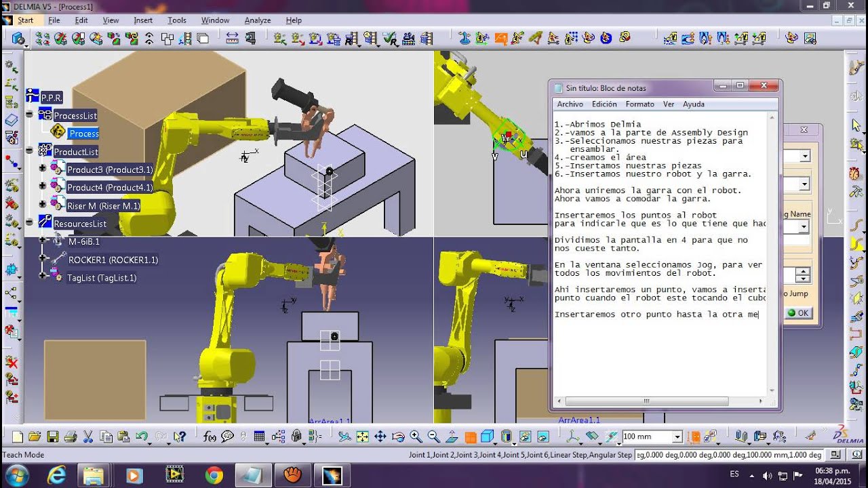Select the Process item in tree

[x=84, y=134]
